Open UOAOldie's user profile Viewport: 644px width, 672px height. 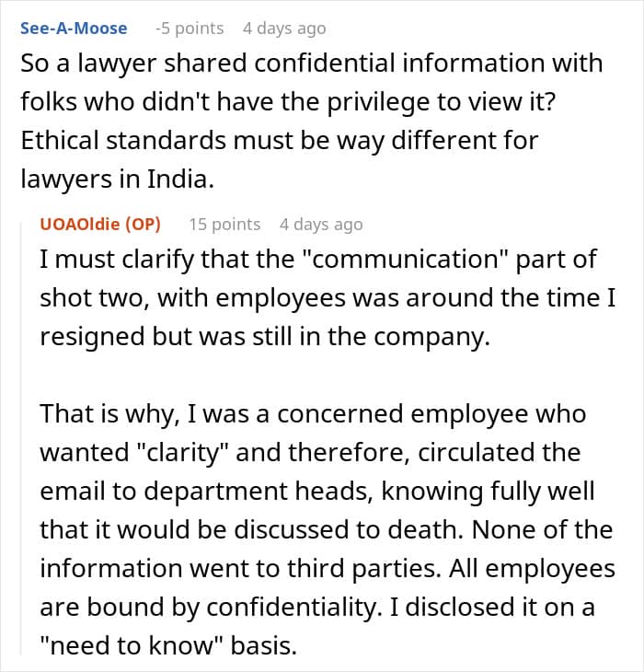point(80,224)
